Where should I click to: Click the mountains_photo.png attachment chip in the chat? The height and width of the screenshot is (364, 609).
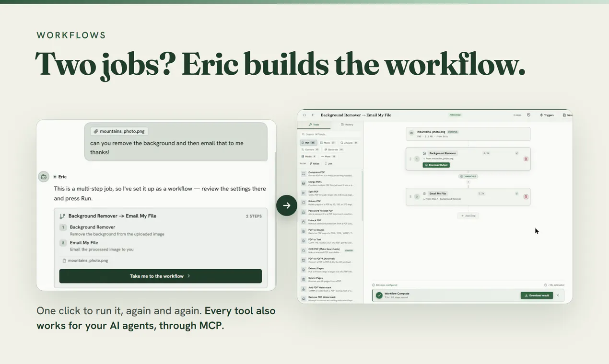(118, 131)
